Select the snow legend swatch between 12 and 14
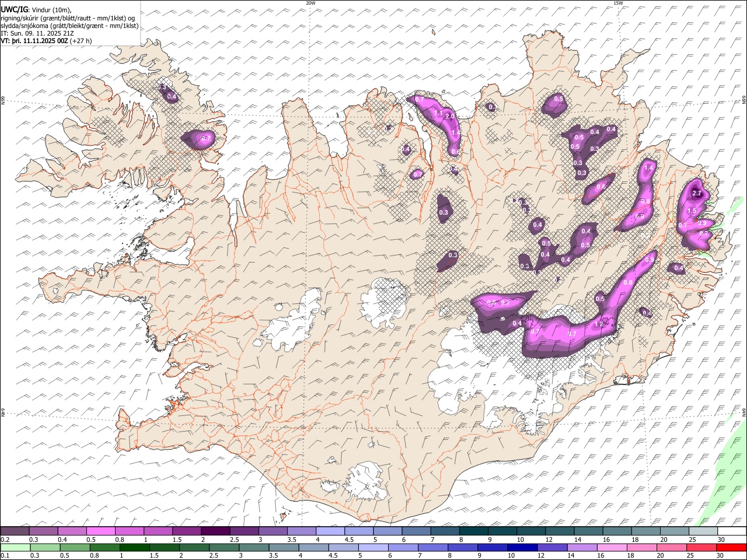The height and width of the screenshot is (560, 747). [560, 531]
